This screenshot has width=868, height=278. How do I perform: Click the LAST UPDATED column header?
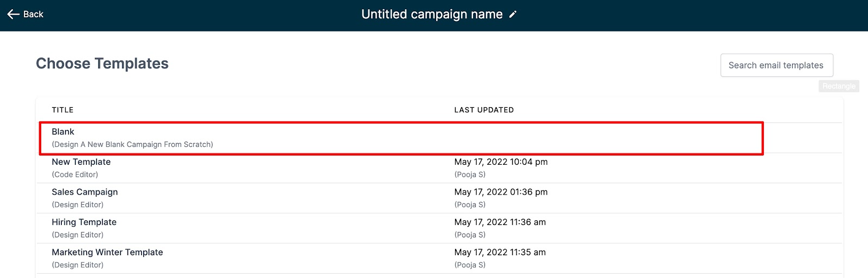click(x=484, y=110)
